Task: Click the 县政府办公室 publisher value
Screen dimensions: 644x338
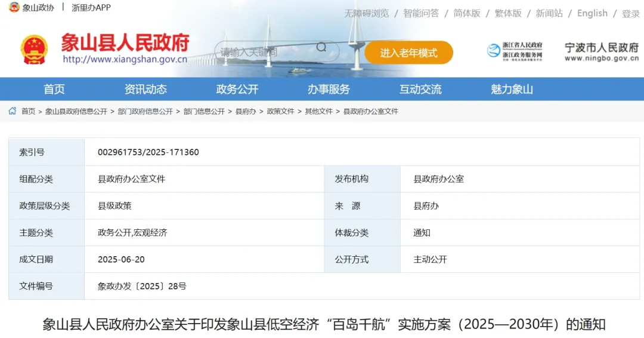Action: pos(439,179)
